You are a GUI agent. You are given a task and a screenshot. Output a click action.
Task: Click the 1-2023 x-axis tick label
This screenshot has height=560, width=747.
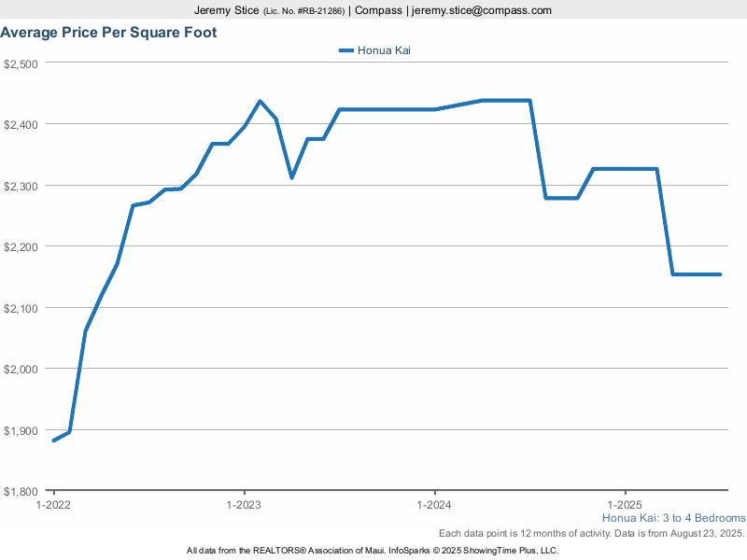click(244, 505)
